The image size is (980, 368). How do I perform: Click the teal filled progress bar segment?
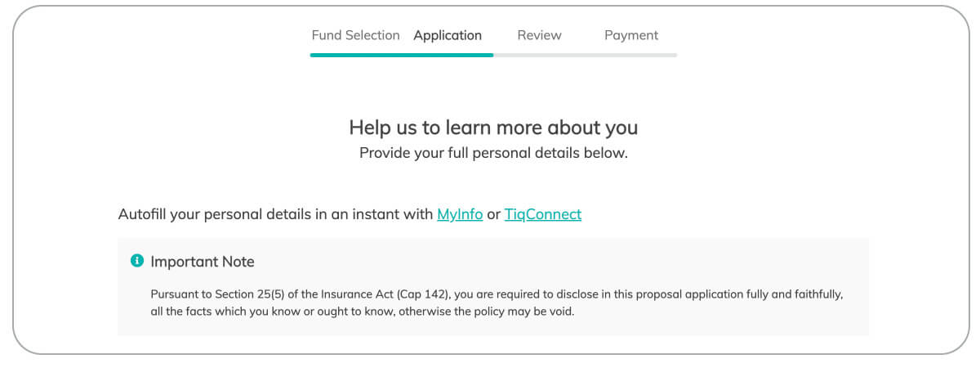tap(402, 55)
